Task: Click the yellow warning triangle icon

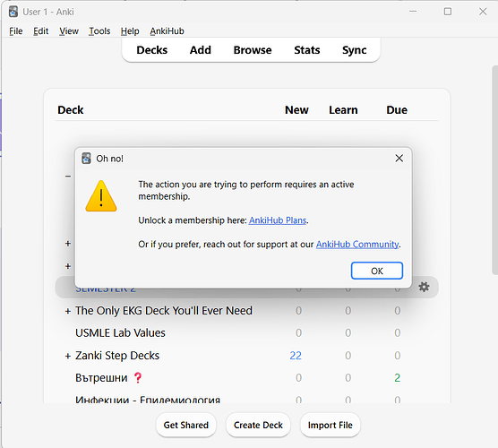Action: (x=101, y=196)
